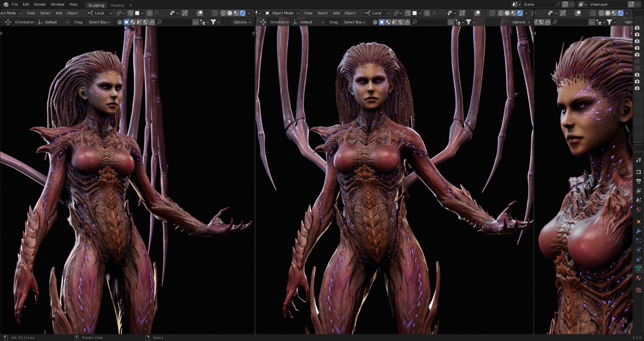Expand Local transform orientation dropdown in left viewport
644x341 pixels.
[100, 13]
